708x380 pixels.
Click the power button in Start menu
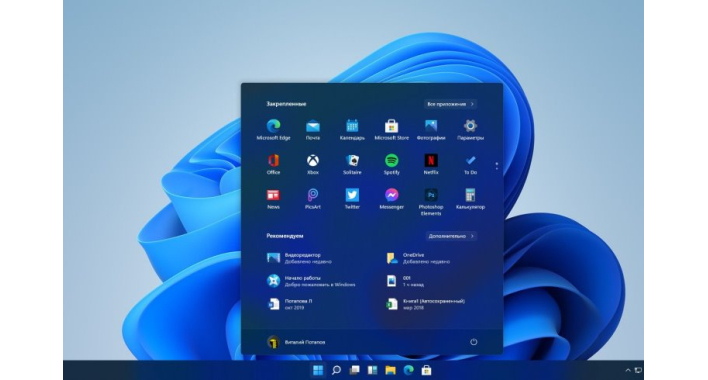[473, 342]
